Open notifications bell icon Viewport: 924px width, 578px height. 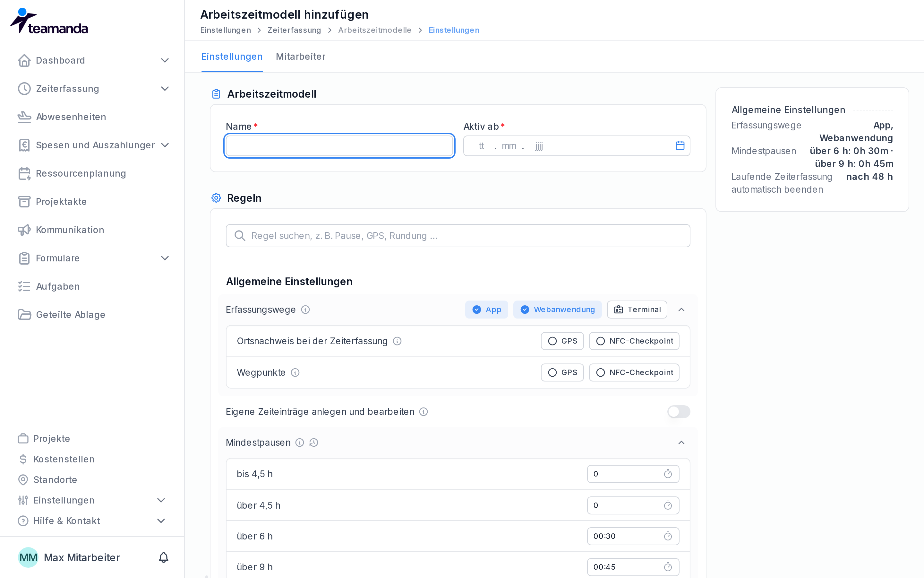pyautogui.click(x=163, y=557)
